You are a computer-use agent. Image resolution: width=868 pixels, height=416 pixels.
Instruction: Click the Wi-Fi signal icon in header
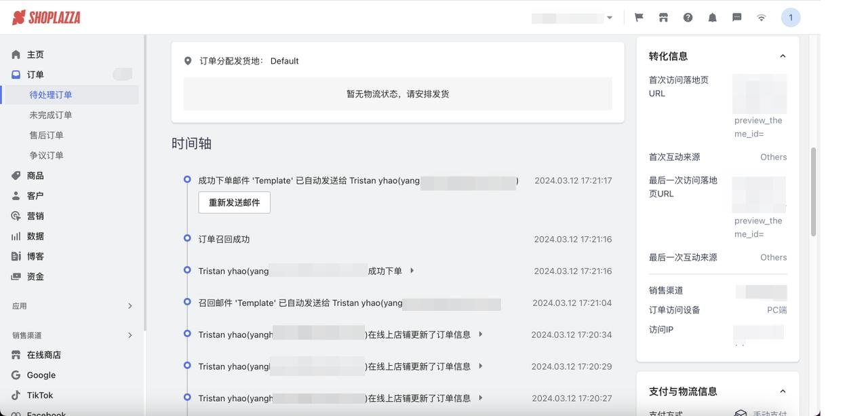tap(762, 18)
